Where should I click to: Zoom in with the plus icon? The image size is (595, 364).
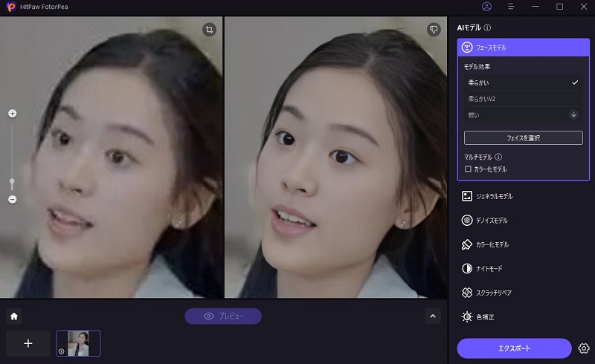[12, 114]
